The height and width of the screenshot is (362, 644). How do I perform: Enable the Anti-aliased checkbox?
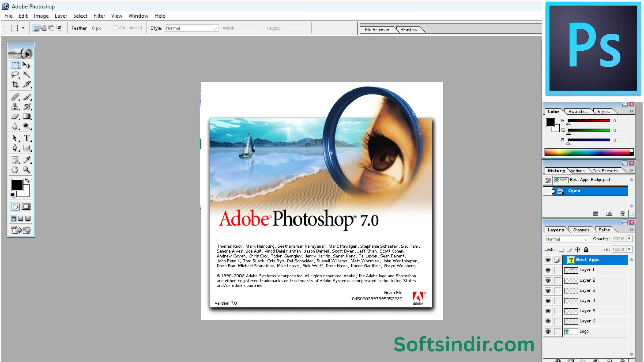tap(115, 28)
